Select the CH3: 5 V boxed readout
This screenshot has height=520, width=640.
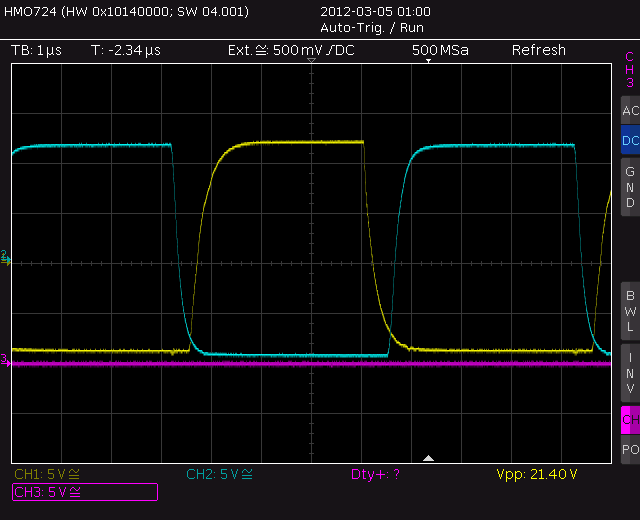click(85, 492)
